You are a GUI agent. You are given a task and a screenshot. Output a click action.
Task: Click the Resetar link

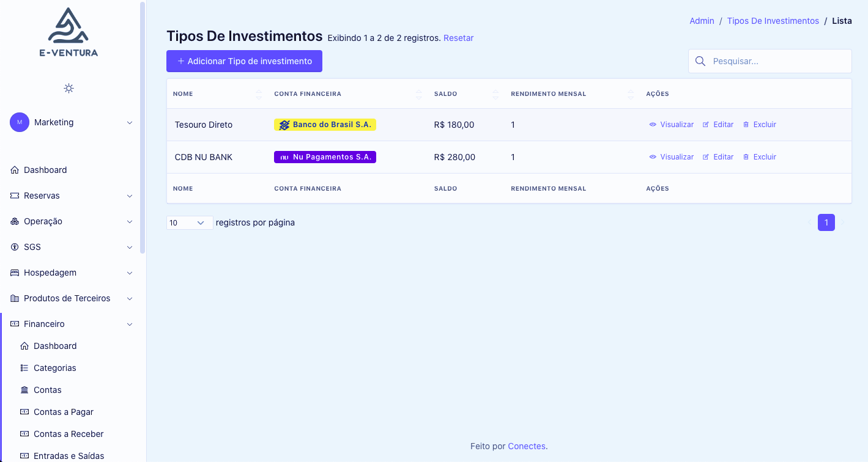pos(459,38)
